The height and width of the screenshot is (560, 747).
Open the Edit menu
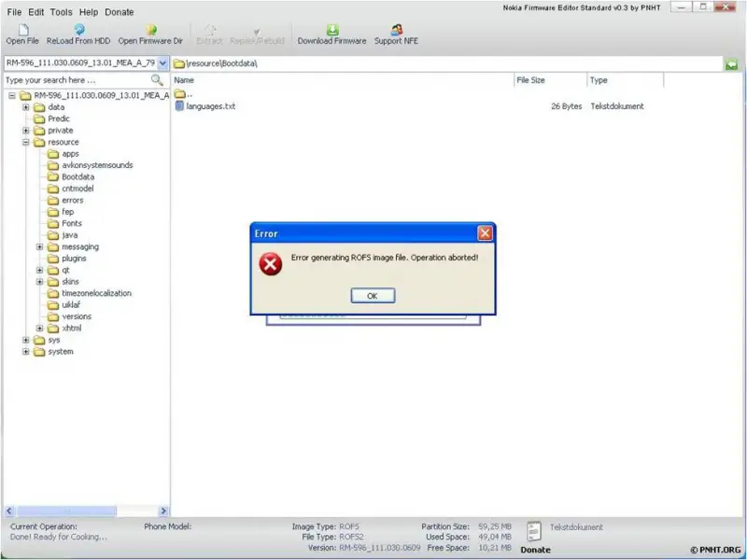(36, 12)
